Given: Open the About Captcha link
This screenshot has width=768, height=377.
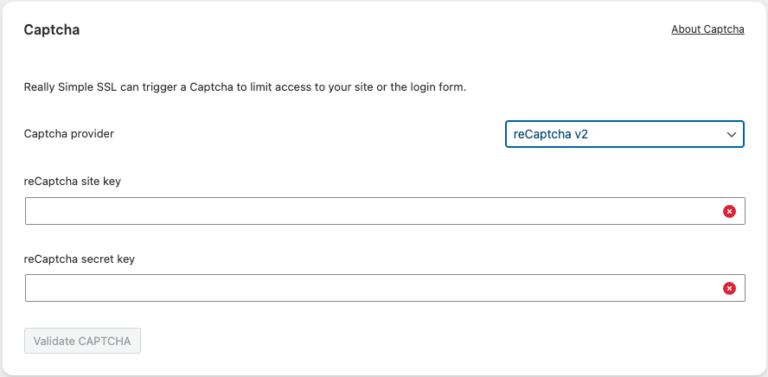Looking at the screenshot, I should pos(708,29).
